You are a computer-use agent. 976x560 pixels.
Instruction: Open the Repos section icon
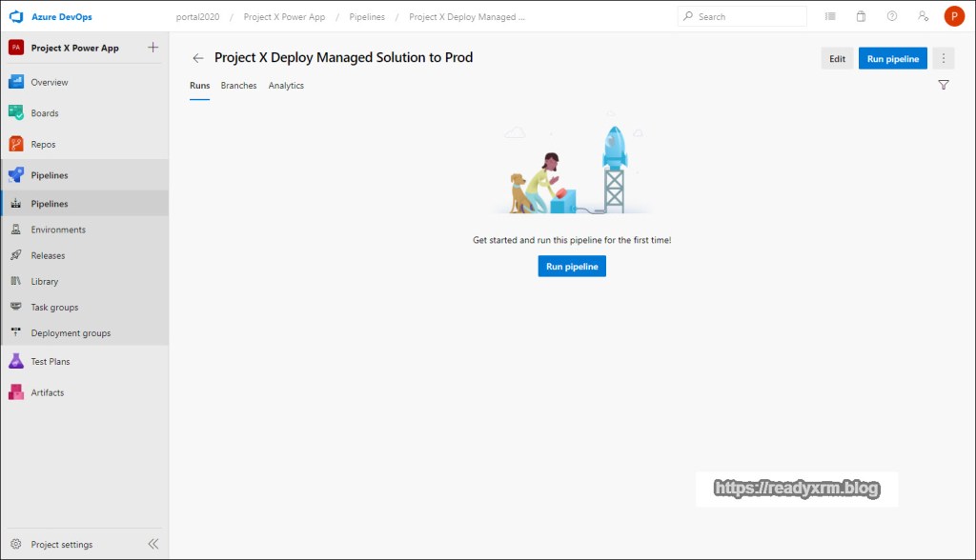(x=16, y=145)
